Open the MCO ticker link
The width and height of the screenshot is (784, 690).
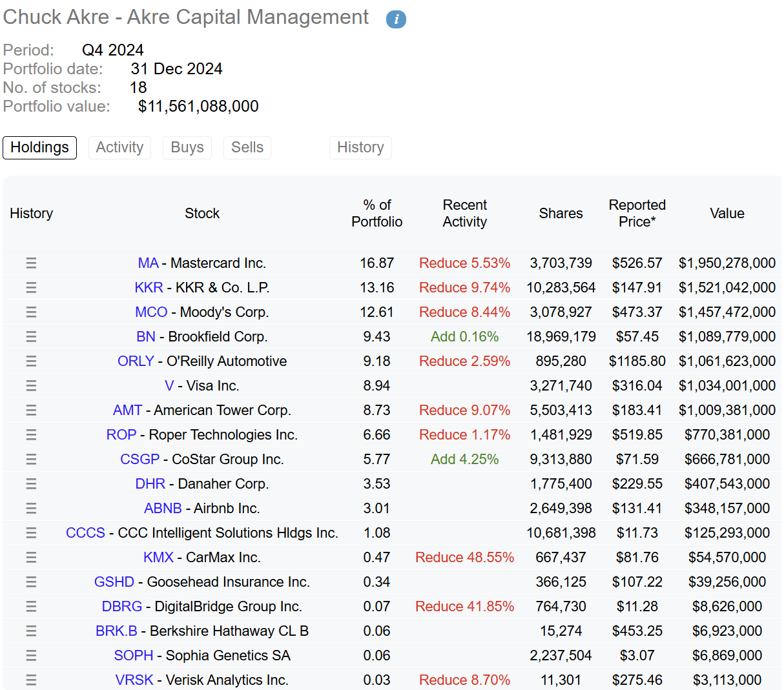pos(151,312)
